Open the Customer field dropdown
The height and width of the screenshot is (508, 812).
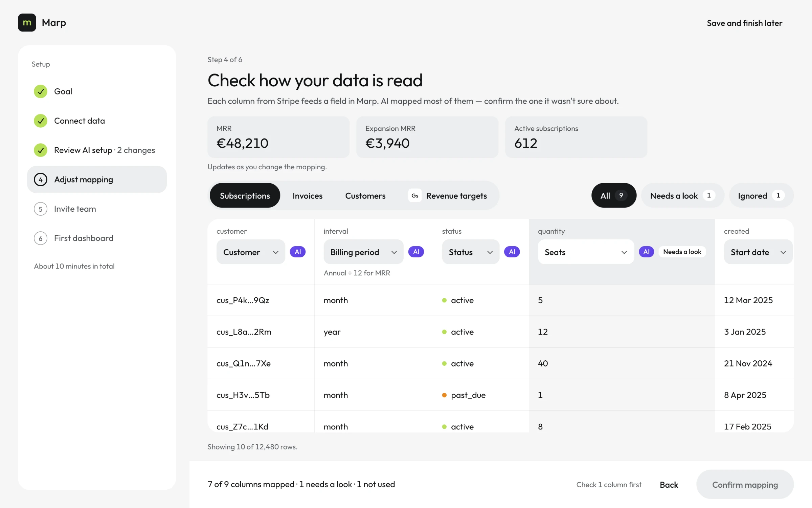(x=251, y=252)
